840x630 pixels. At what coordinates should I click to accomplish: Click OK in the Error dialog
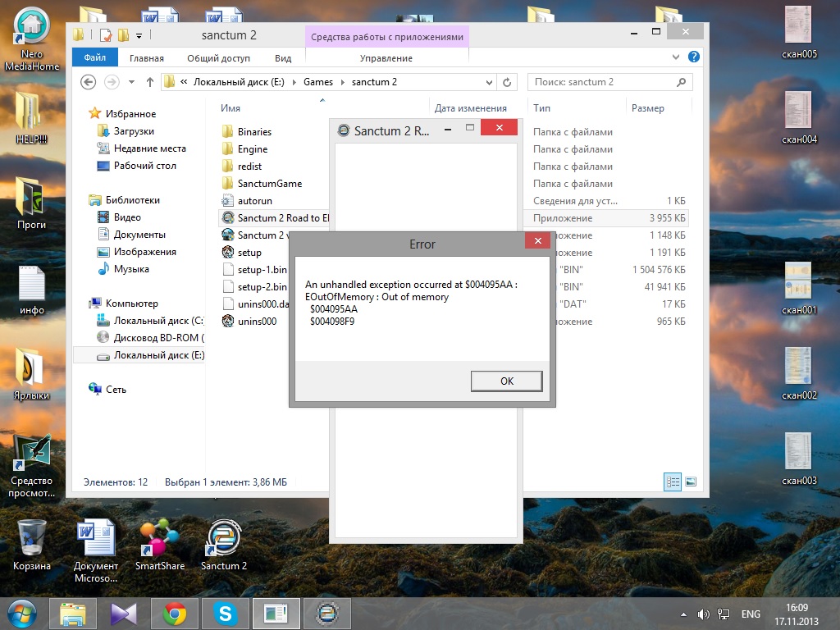[x=506, y=381]
